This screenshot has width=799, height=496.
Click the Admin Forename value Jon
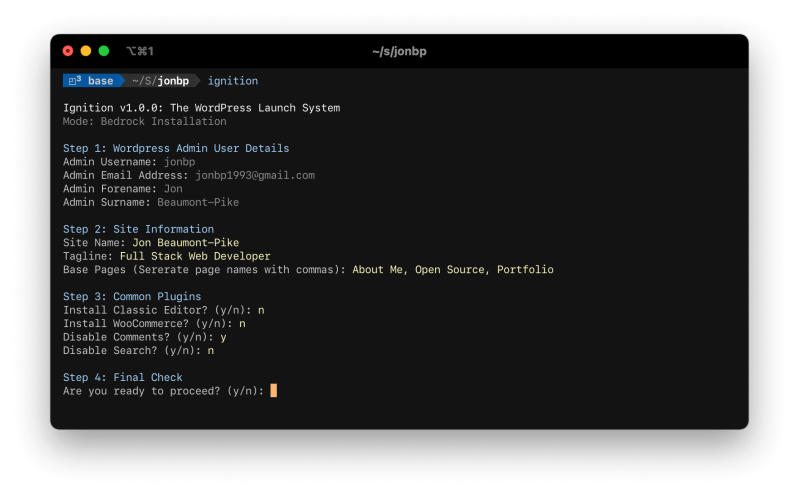[173, 189]
